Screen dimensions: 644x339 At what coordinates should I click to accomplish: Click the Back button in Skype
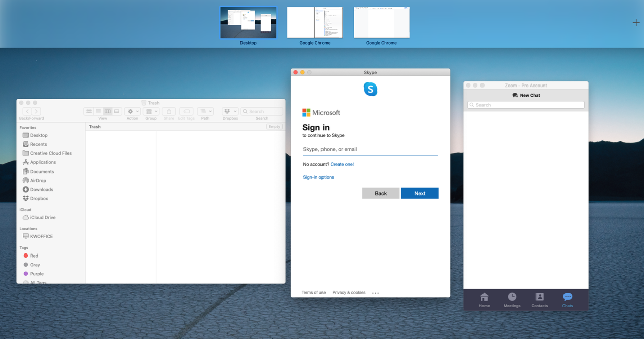click(381, 193)
